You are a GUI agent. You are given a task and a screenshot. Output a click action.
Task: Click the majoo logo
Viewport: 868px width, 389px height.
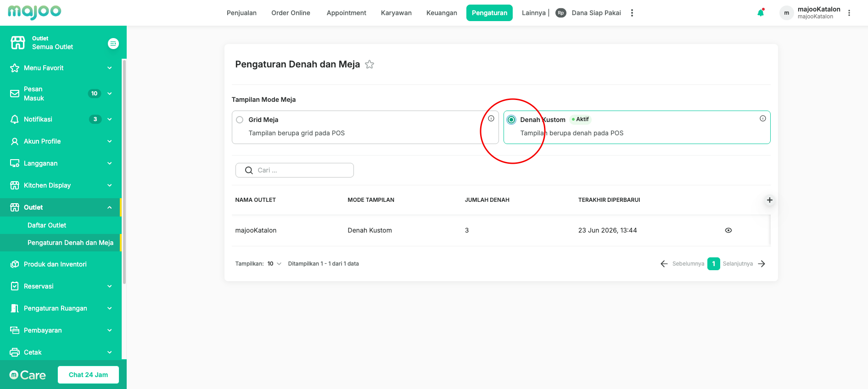coord(34,12)
